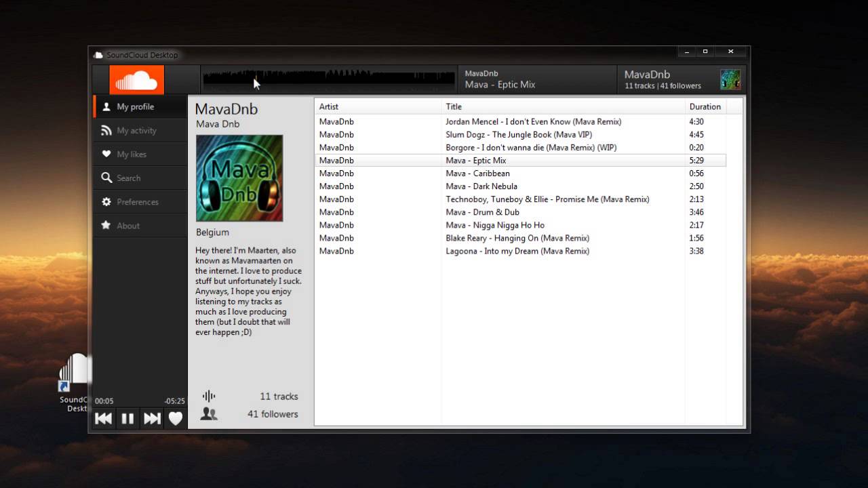Select Borgore - I don't wanna die track
Image resolution: width=868 pixels, height=488 pixels.
click(x=520, y=147)
